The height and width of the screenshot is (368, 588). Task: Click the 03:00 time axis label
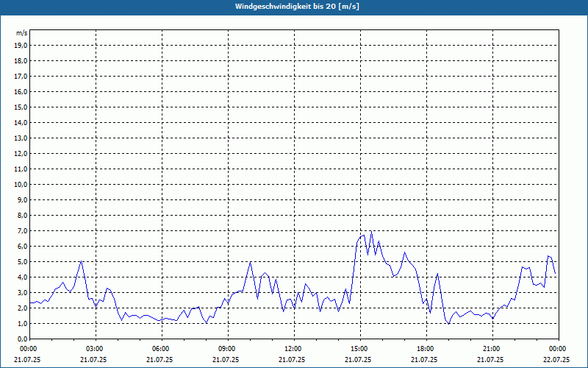tap(94, 349)
